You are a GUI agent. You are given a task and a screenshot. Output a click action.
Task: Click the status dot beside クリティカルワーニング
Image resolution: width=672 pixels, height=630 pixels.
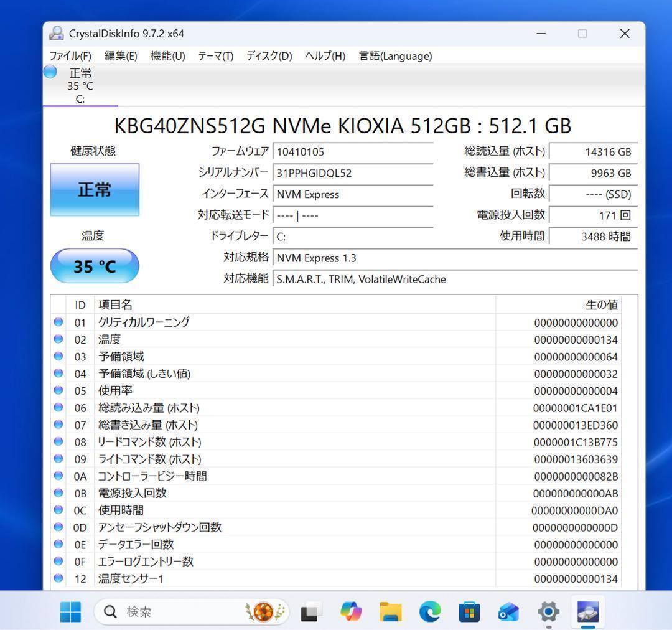58,322
